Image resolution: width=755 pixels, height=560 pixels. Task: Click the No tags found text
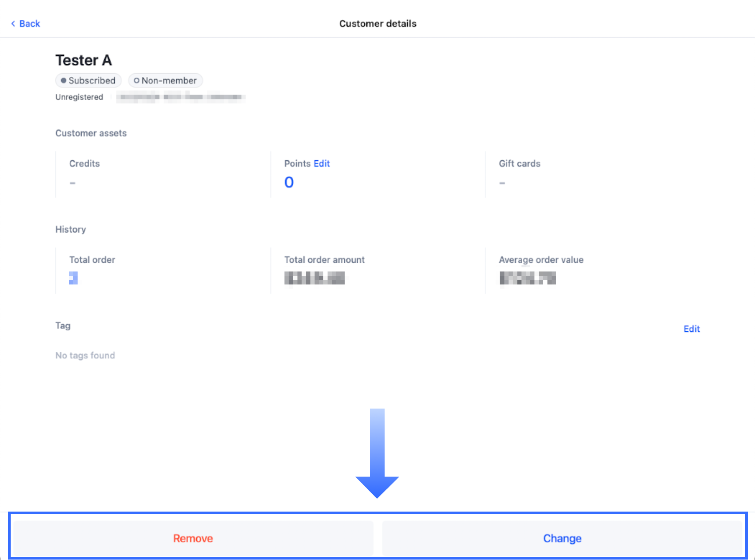pos(85,355)
